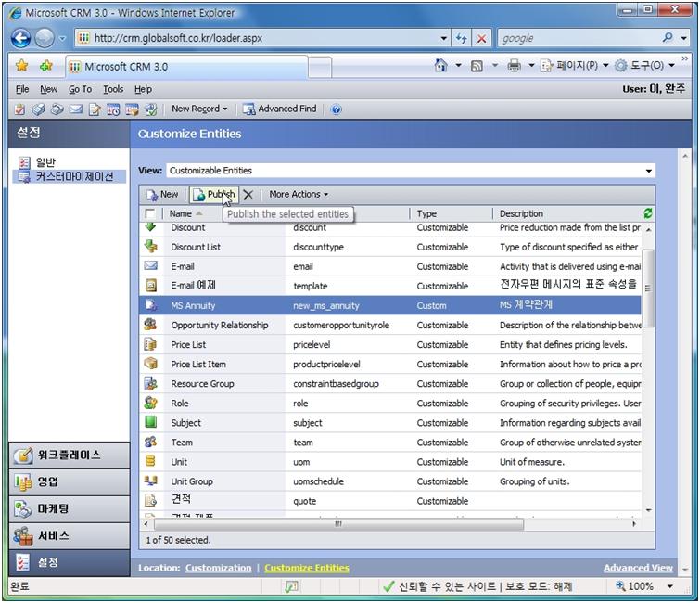Click the delete X icon next to Publish
This screenshot has height=603, width=700.
coord(248,195)
